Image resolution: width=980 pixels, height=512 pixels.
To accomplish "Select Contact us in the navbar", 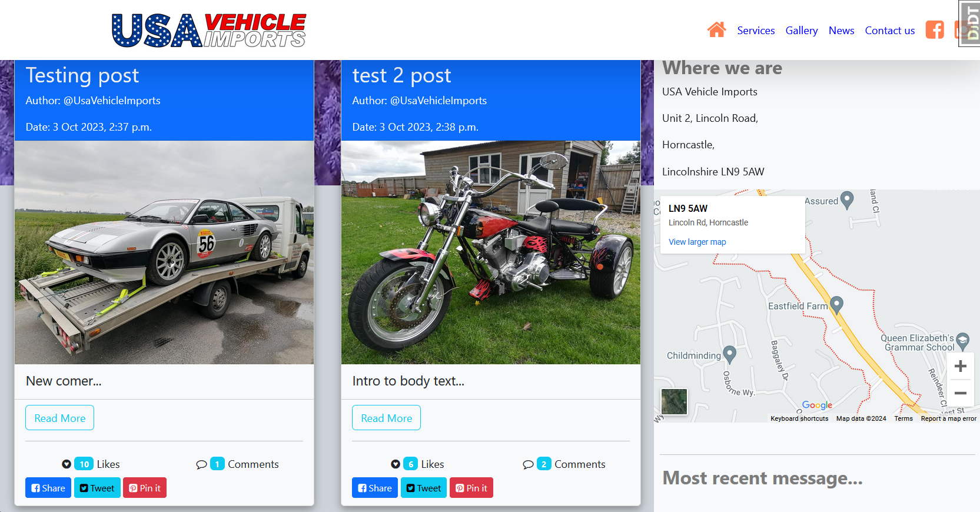I will coord(889,31).
